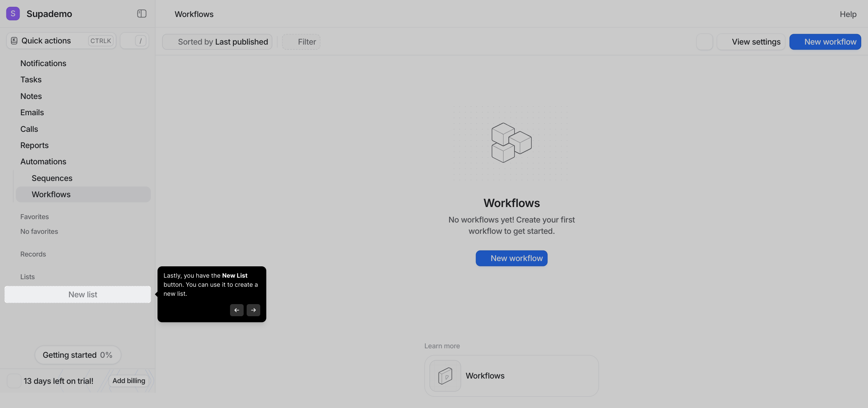Click the centered New workflow button
Image resolution: width=868 pixels, height=408 pixels.
click(511, 258)
